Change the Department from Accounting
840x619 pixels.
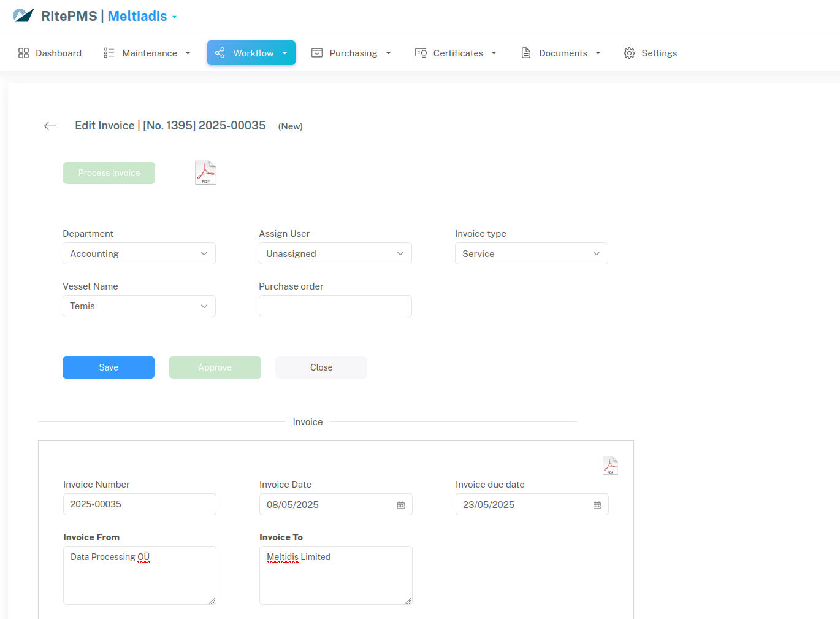[x=139, y=253]
